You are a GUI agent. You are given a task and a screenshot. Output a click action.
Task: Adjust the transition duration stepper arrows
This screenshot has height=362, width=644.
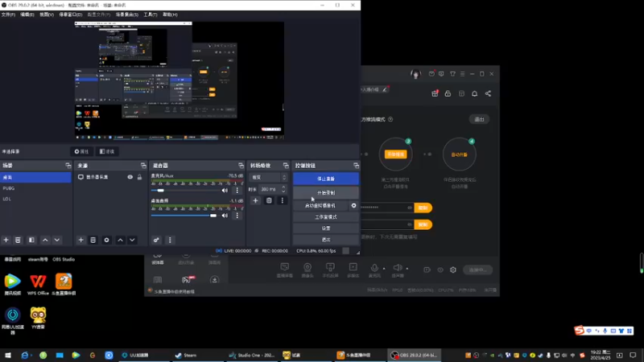[x=283, y=189]
